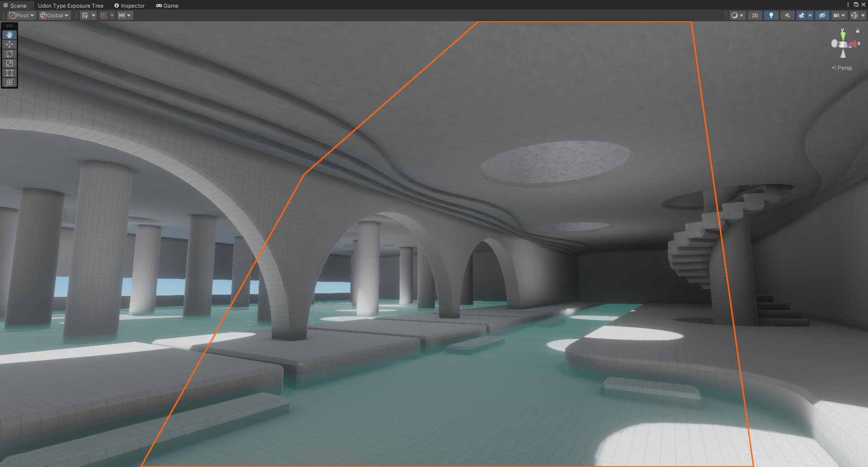Open scene camera settings dropdown
The width and height of the screenshot is (868, 467).
[839, 15]
